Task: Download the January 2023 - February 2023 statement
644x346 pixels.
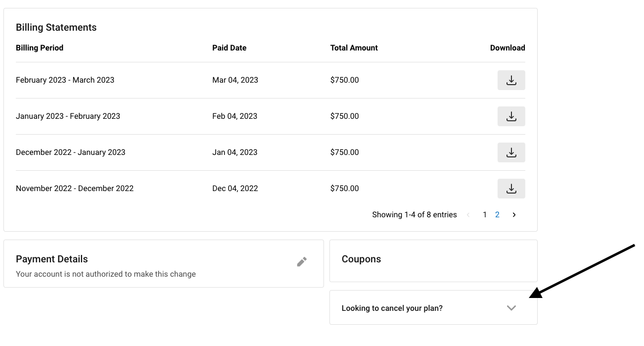Action: pyautogui.click(x=511, y=116)
